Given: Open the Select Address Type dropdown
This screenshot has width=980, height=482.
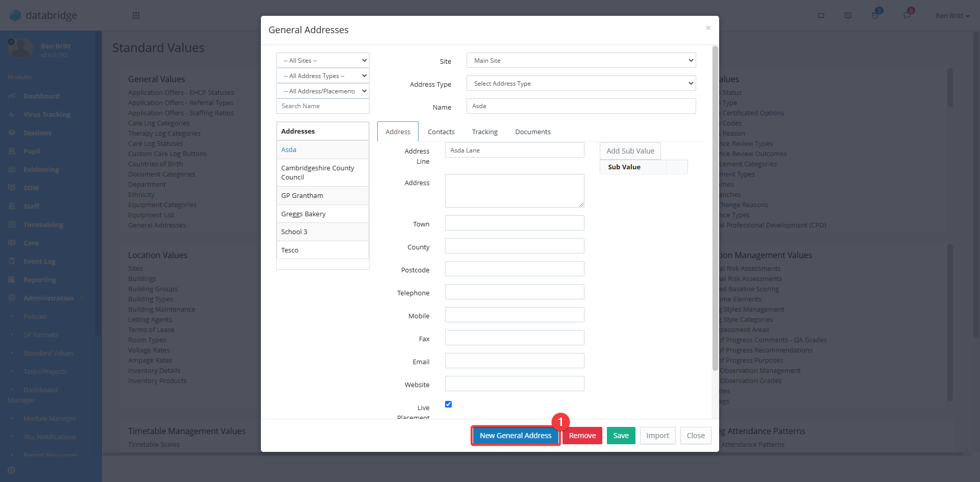Looking at the screenshot, I should pos(581,83).
